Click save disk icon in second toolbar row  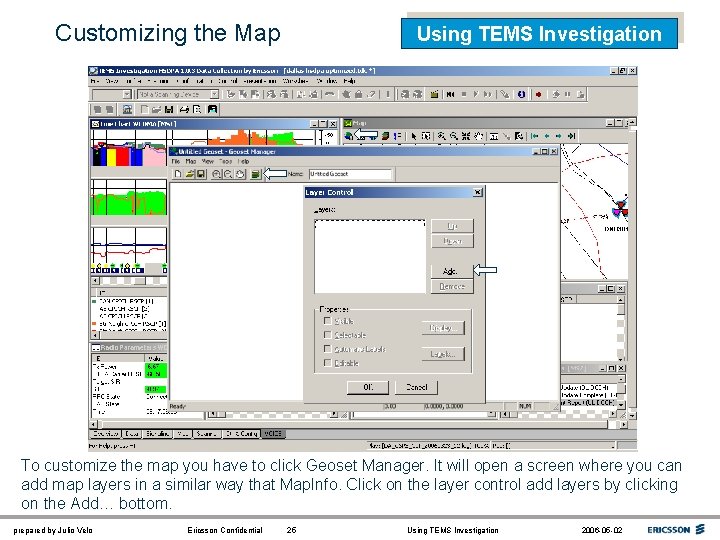click(x=169, y=109)
